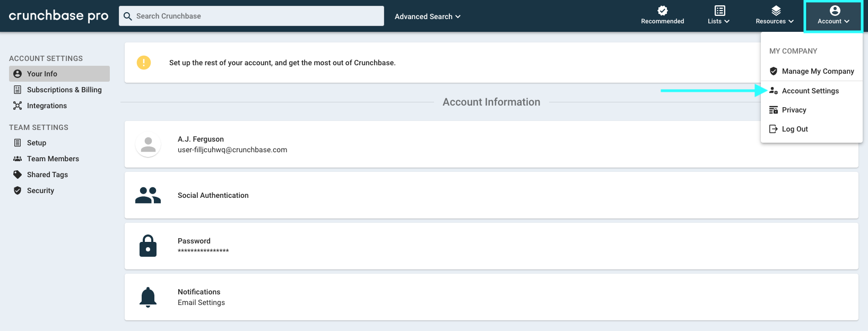This screenshot has width=868, height=331.
Task: Select Manage My Company menu entry
Action: [812, 71]
